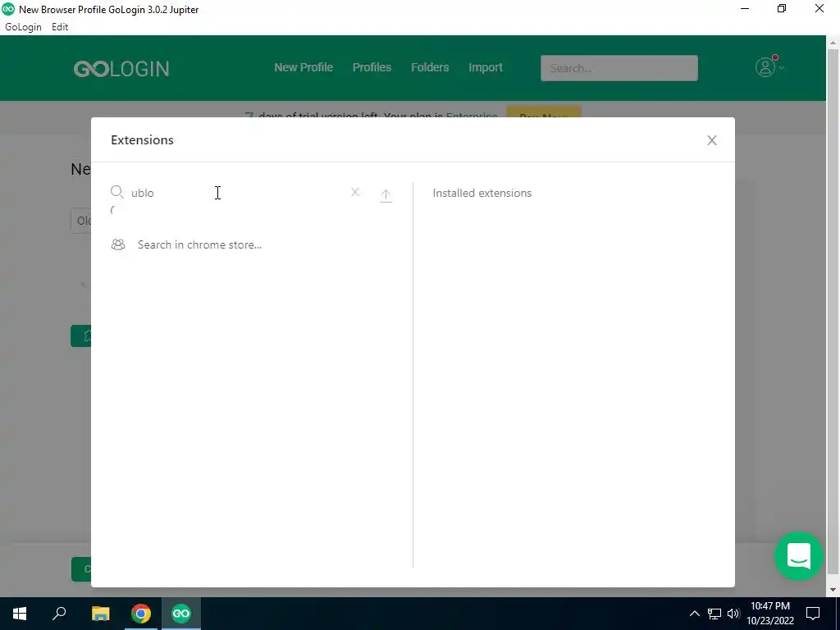Image resolution: width=840 pixels, height=630 pixels.
Task: Click the upload extension arrow icon
Action: [386, 195]
